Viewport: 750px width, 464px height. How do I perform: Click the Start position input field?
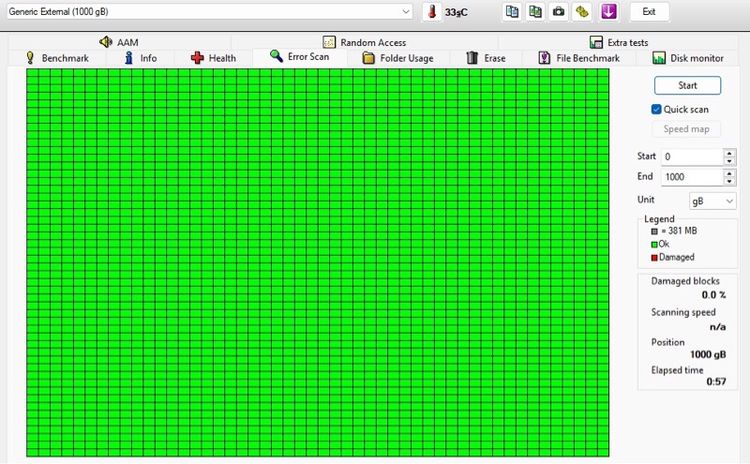coord(692,157)
